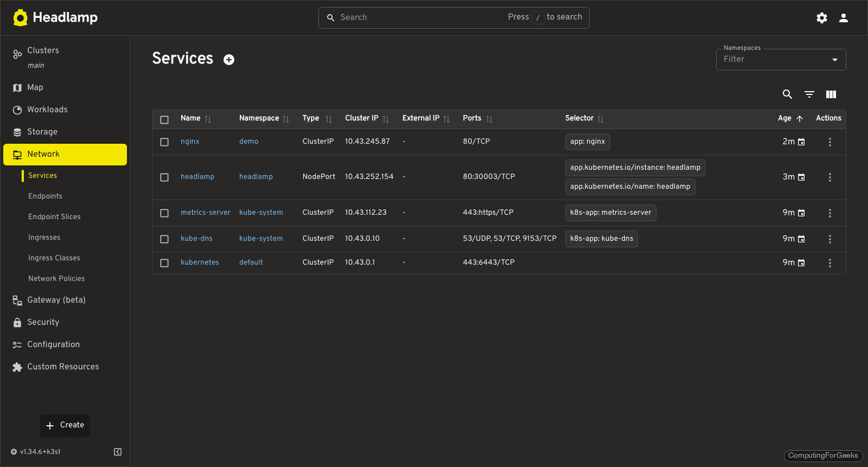868x467 pixels.
Task: Go to Network Policies under Network
Action: pyautogui.click(x=56, y=279)
